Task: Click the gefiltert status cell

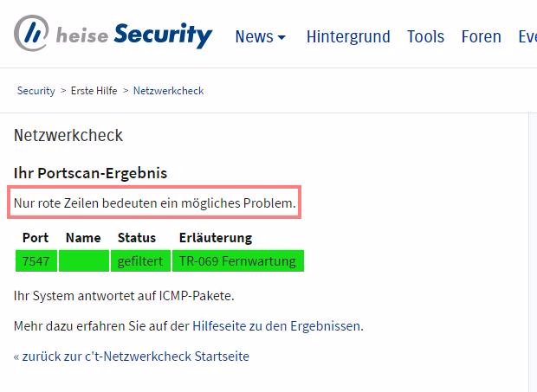Action: tap(140, 260)
